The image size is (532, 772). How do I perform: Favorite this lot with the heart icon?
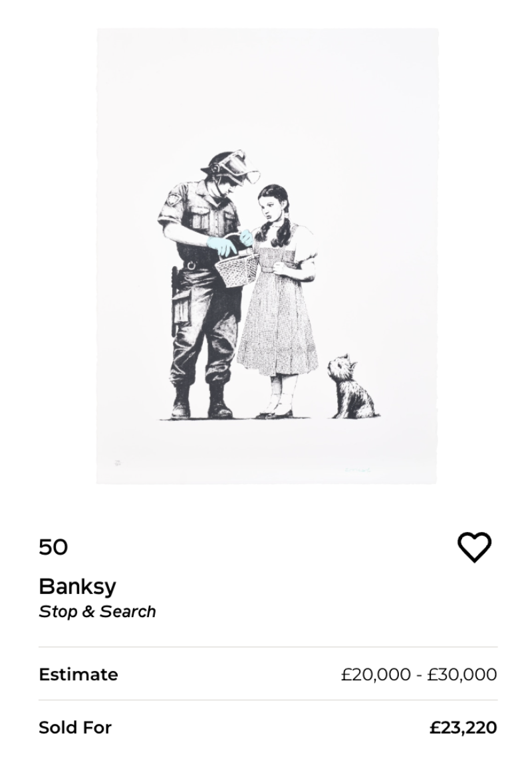pos(474,547)
